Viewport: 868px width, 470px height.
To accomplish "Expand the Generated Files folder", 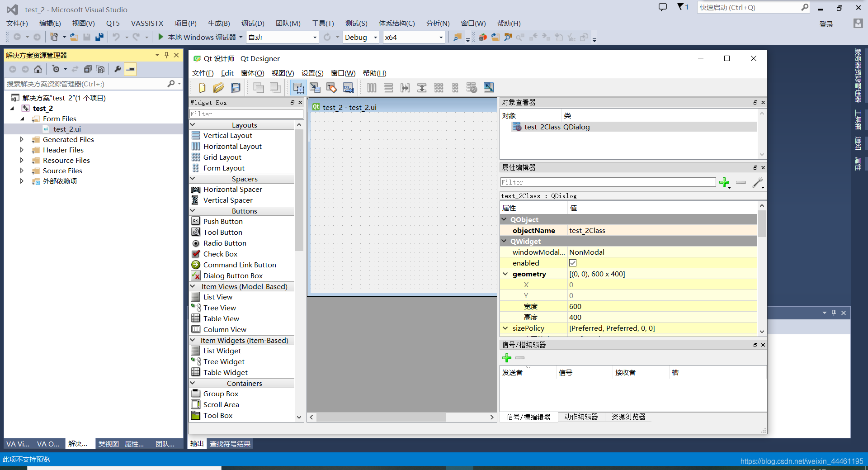I will [x=22, y=139].
